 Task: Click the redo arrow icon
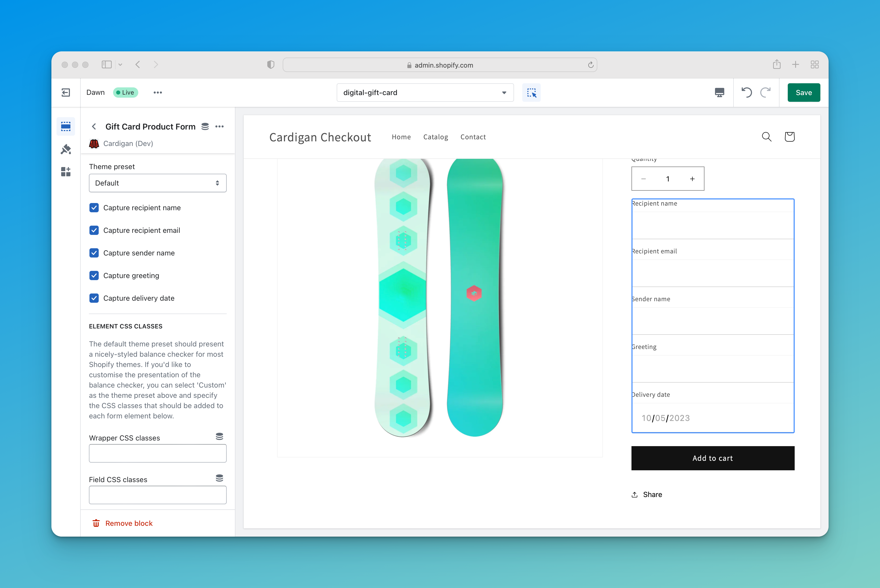tap(765, 93)
